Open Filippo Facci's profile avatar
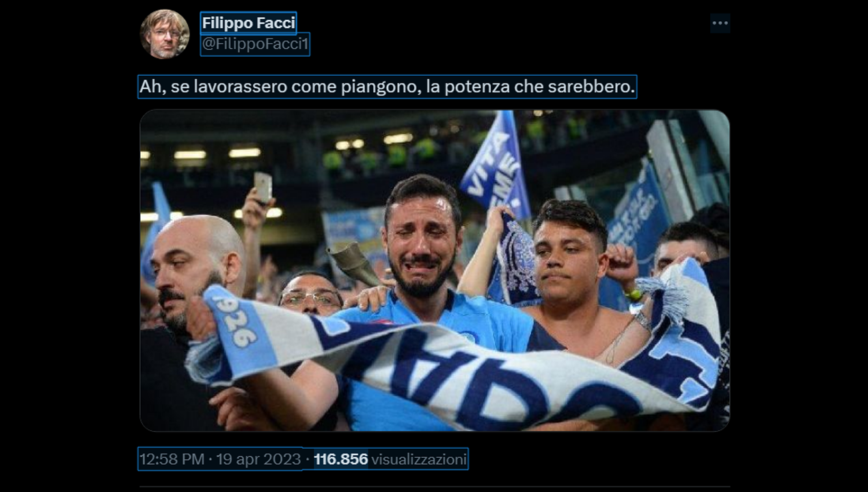 165,34
